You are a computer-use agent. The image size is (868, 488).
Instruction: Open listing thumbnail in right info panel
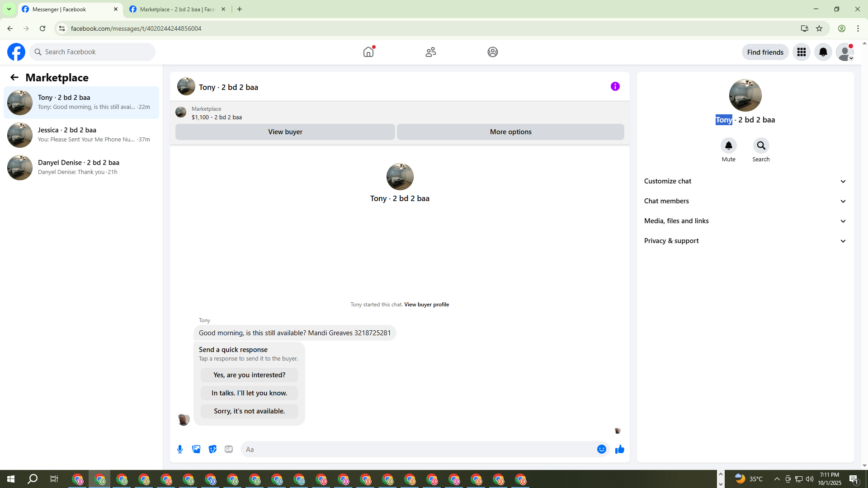click(745, 95)
